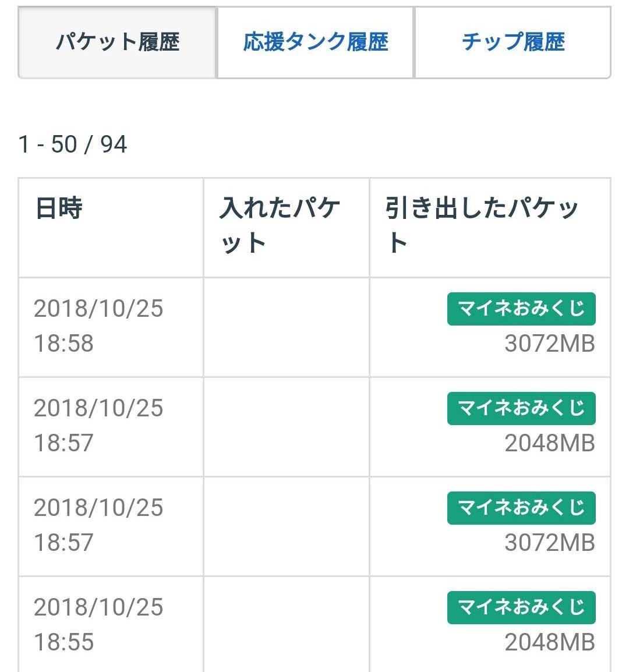Select the 2018/10/25 18:55 date entry
The image size is (629, 672).
(98, 624)
